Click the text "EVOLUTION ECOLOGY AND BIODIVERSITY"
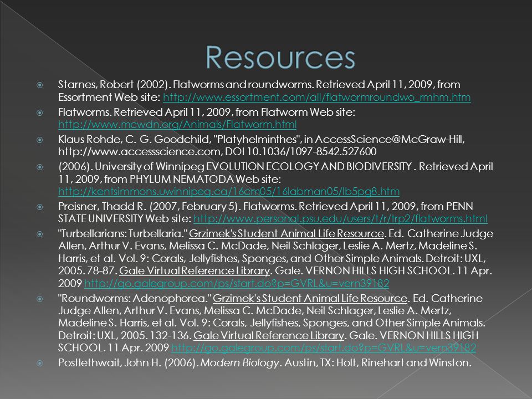 click(309, 167)
